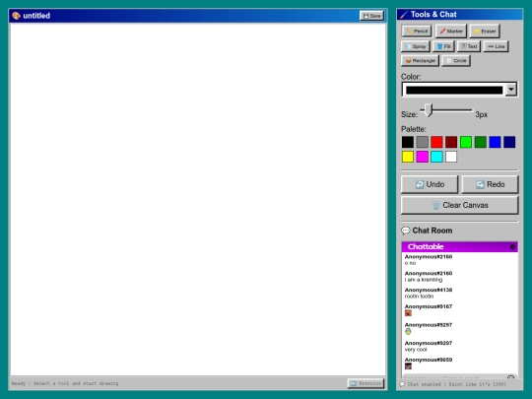
Task: Pick the cyan palette swatch
Action: coord(436,157)
